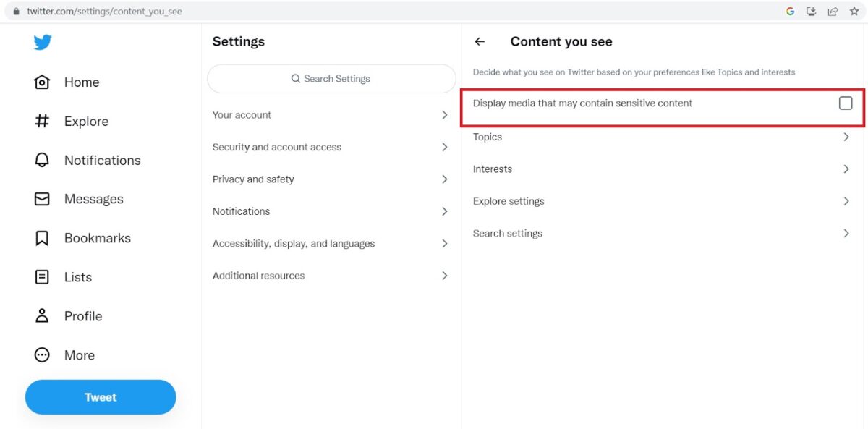Open Security and account access
Image resolution: width=868 pixels, height=429 pixels.
pos(331,147)
